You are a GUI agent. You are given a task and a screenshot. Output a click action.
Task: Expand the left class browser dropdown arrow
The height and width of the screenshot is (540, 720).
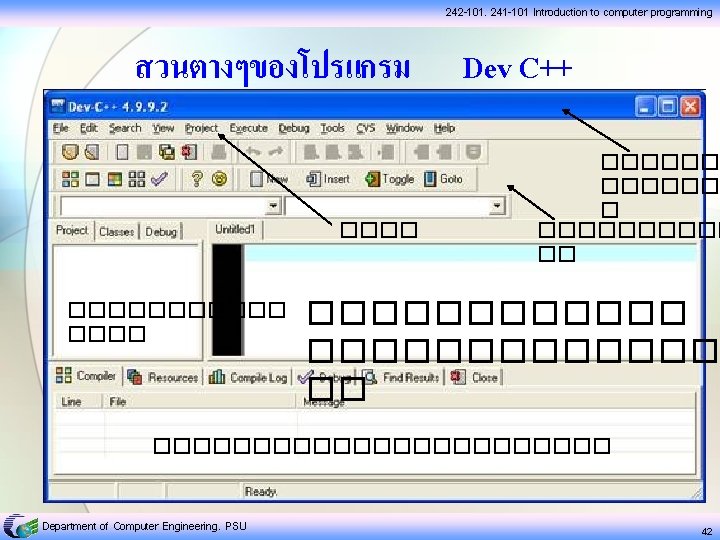tap(273, 205)
